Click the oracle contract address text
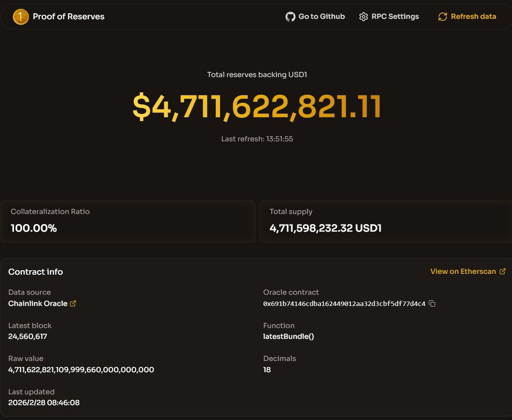This screenshot has height=420, width=512. click(344, 304)
